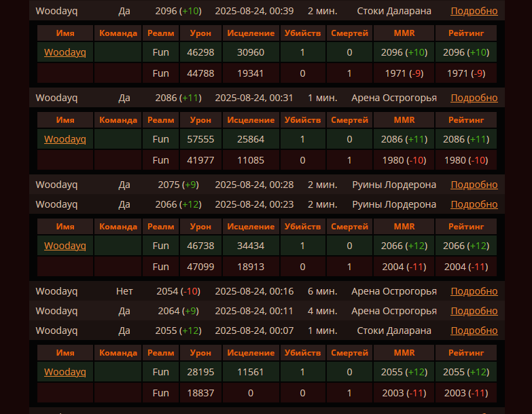This screenshot has width=532, height=414.
Task: Click MMR value 1980 (-10)
Action: point(404,160)
